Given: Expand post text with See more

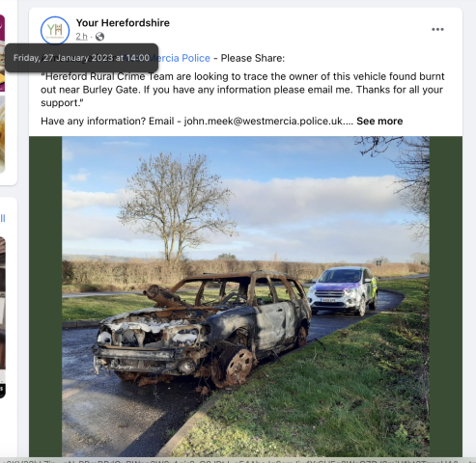Looking at the screenshot, I should click(x=379, y=121).
